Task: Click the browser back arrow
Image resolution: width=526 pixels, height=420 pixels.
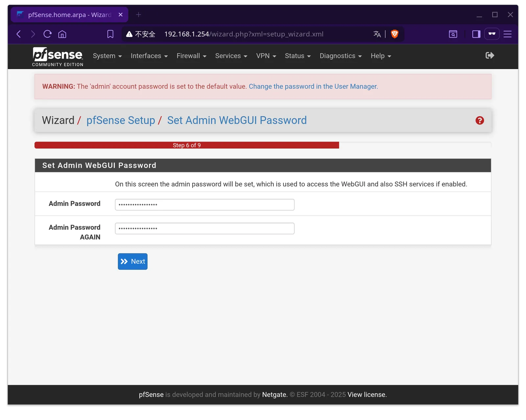Action: point(19,34)
